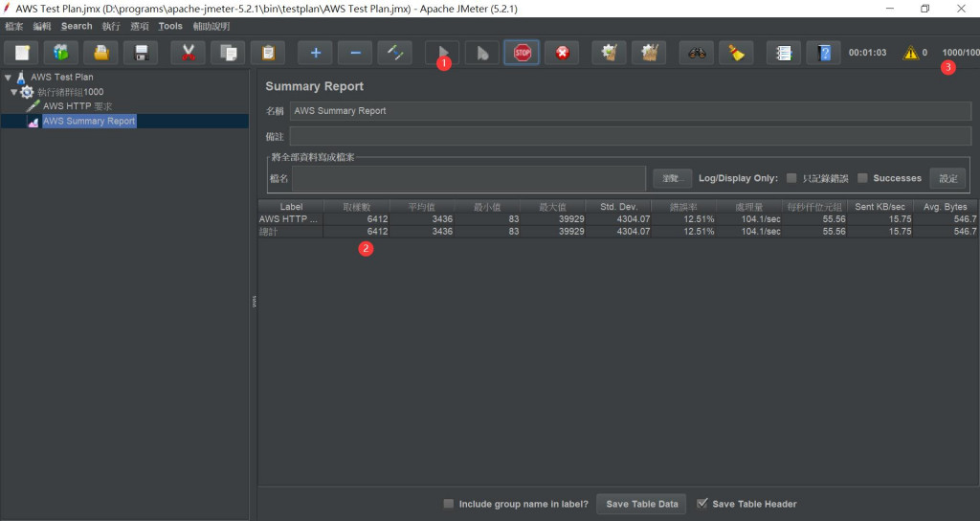Toggle Include group name in label checkbox
This screenshot has width=980, height=521.
[x=448, y=504]
